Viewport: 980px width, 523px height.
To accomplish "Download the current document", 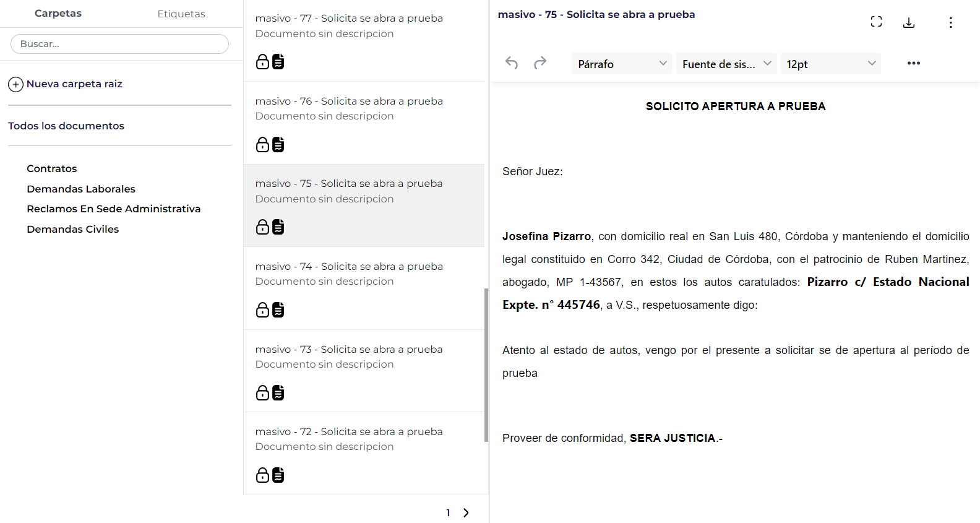I will 909,23.
